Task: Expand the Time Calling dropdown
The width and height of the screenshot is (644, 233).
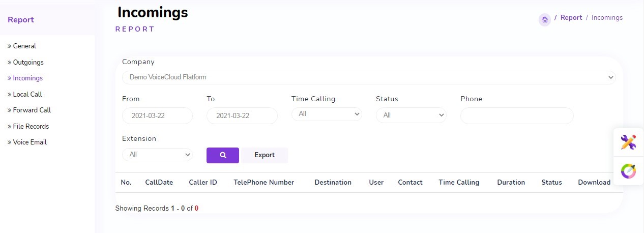Action: click(x=326, y=114)
